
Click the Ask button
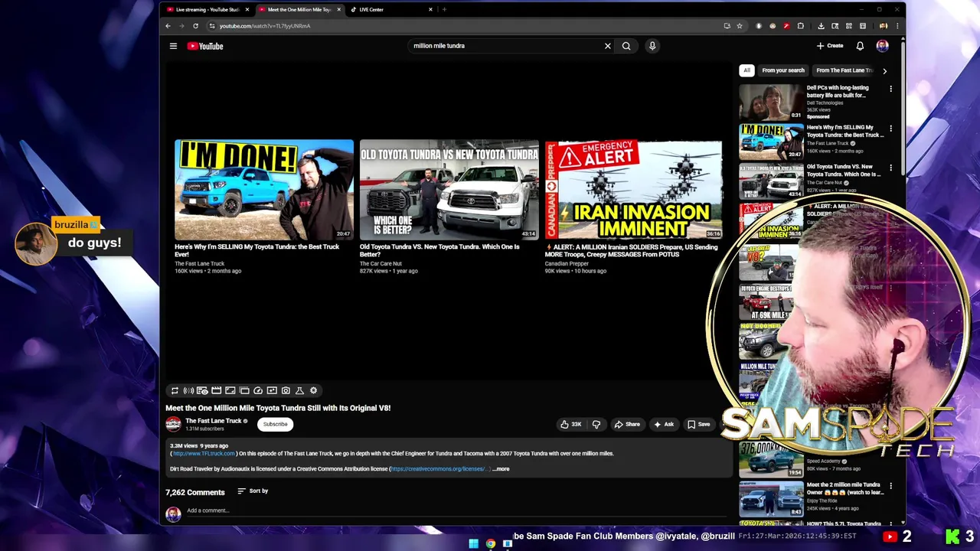click(664, 424)
